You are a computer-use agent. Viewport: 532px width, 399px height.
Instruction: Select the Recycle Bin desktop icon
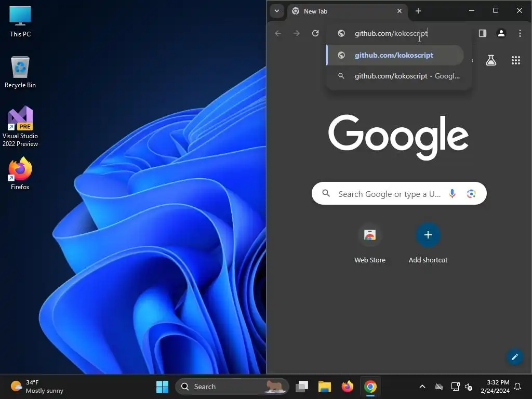coord(20,72)
